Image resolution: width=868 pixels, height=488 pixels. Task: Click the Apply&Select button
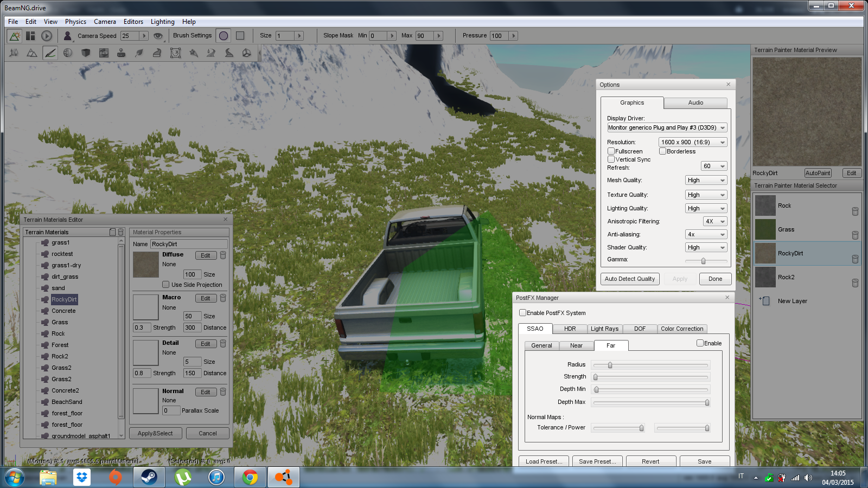[155, 433]
